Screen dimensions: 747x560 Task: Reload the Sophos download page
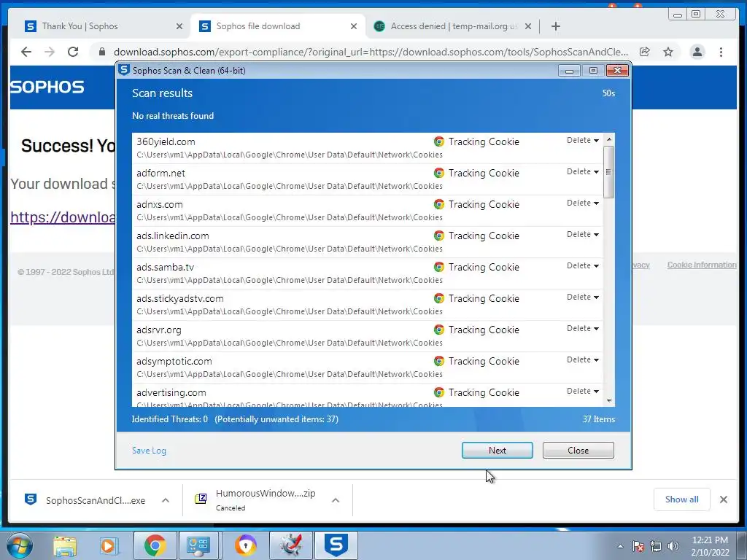click(x=73, y=52)
